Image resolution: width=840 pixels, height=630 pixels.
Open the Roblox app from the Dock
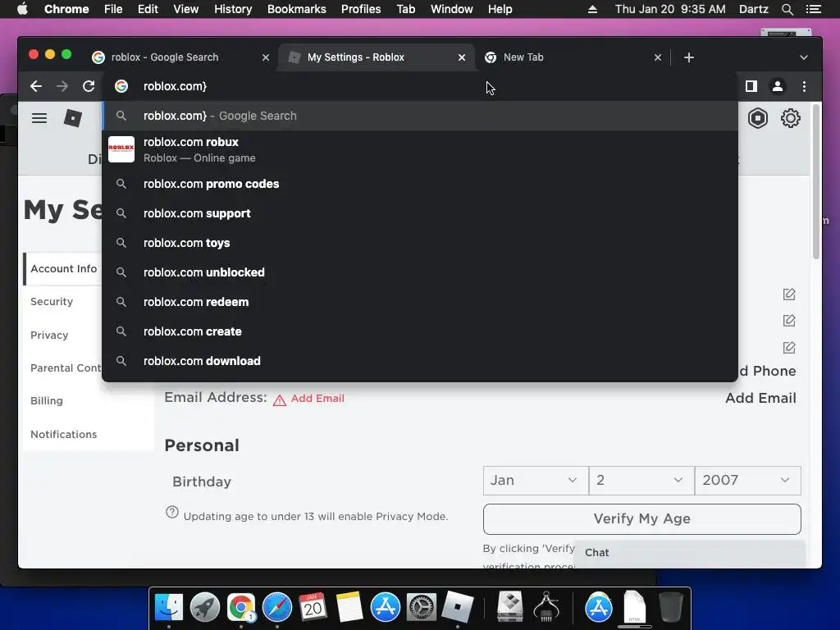(x=458, y=608)
